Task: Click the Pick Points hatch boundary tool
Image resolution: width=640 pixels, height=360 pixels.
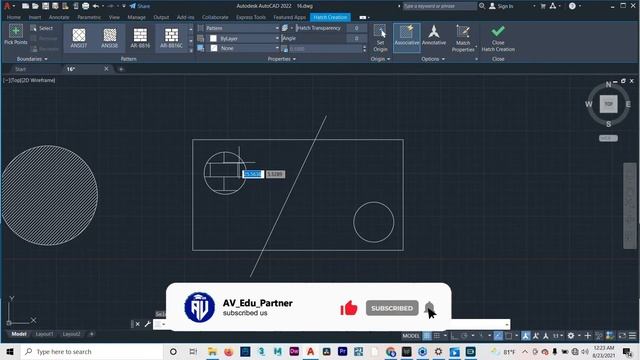Action: pos(16,35)
